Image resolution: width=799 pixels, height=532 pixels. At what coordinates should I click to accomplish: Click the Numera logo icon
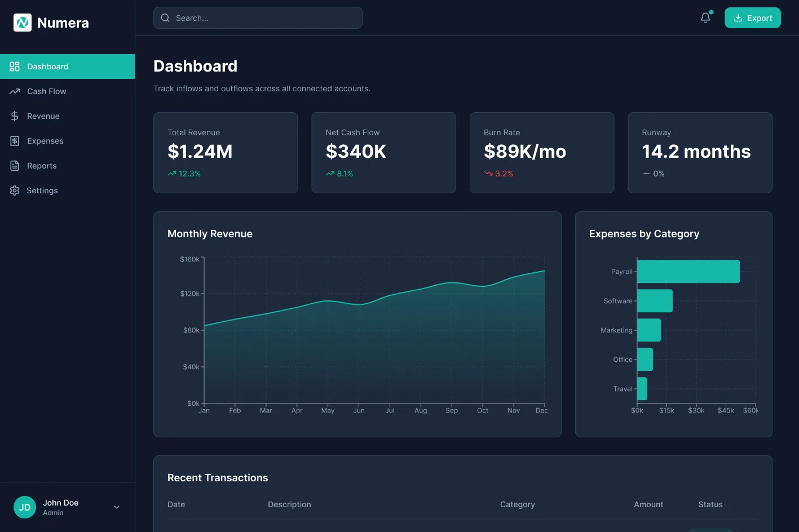tap(23, 23)
